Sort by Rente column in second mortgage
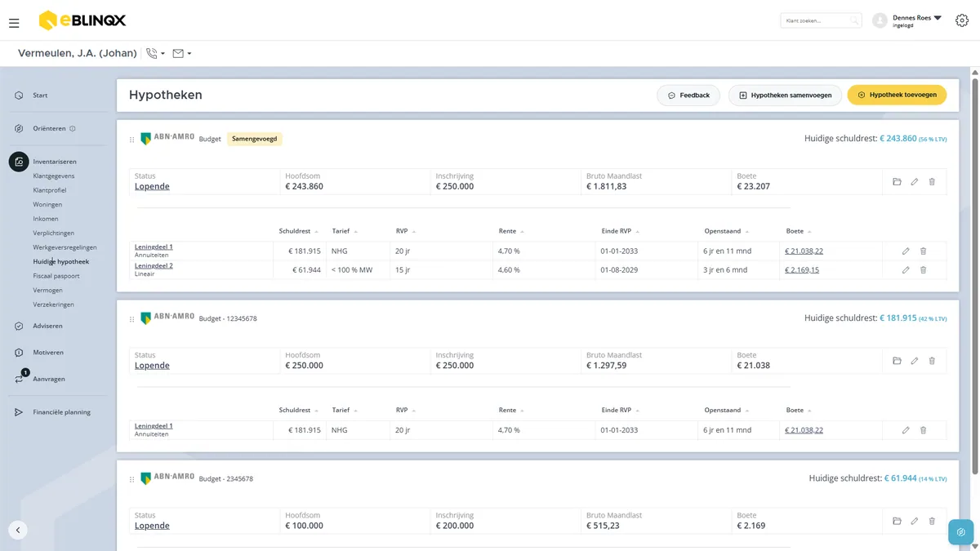This screenshot has height=551, width=980. (511, 411)
